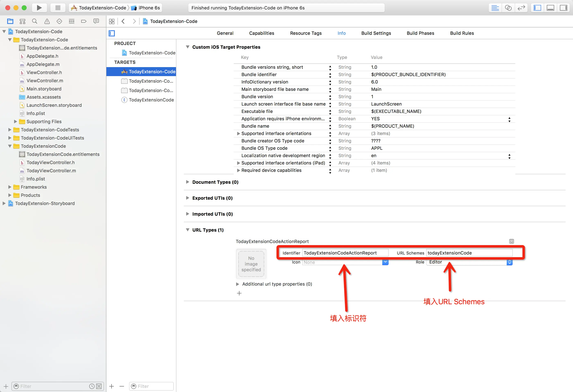This screenshot has height=392, width=573.
Task: Open the Symbol navigator hierarchy icon
Action: tap(23, 21)
